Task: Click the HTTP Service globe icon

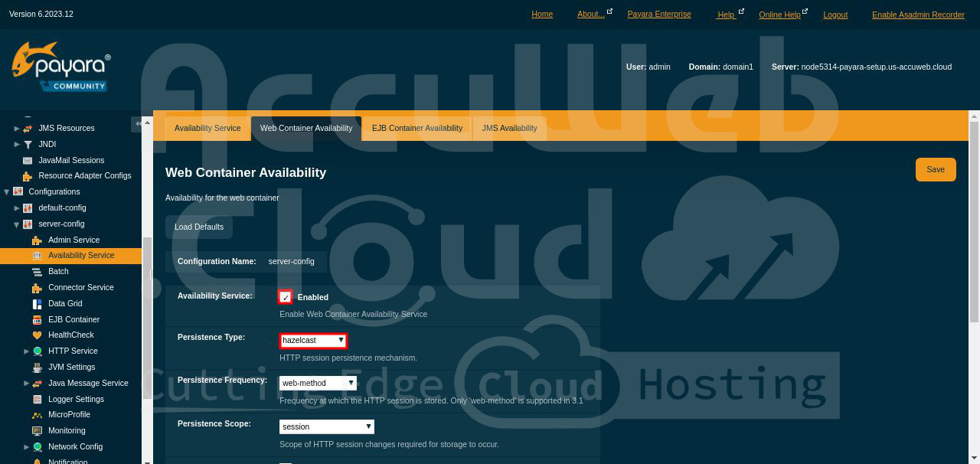Action: point(37,351)
